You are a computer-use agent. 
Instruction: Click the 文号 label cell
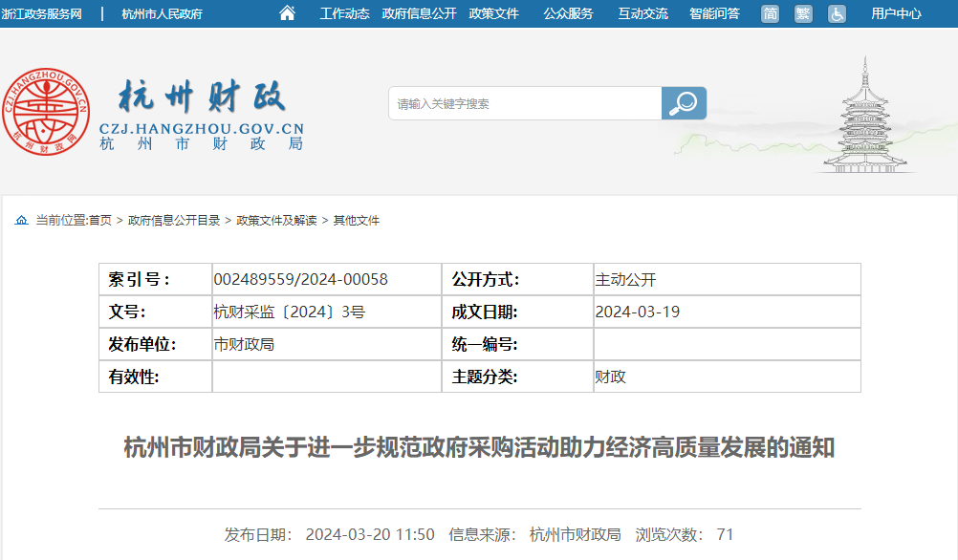point(155,312)
